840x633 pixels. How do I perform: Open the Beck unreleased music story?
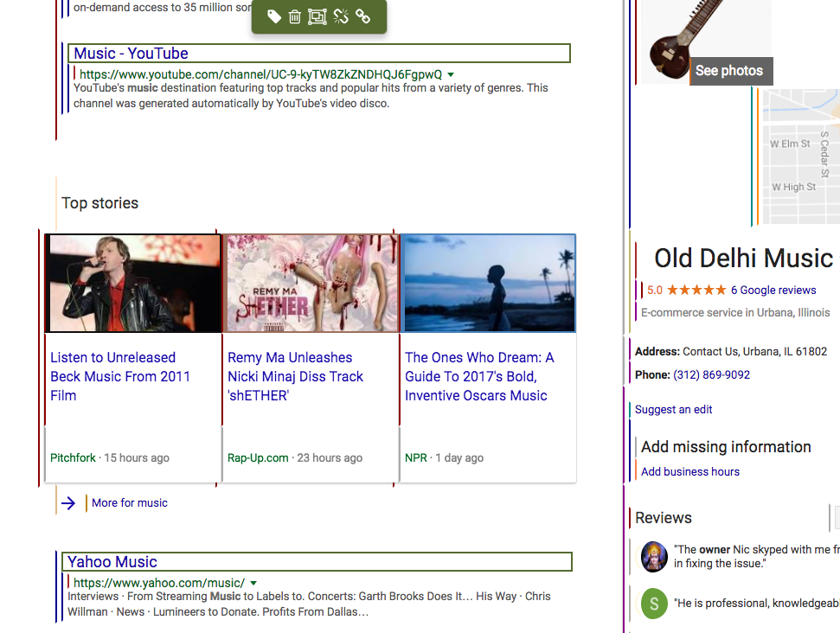tap(120, 376)
